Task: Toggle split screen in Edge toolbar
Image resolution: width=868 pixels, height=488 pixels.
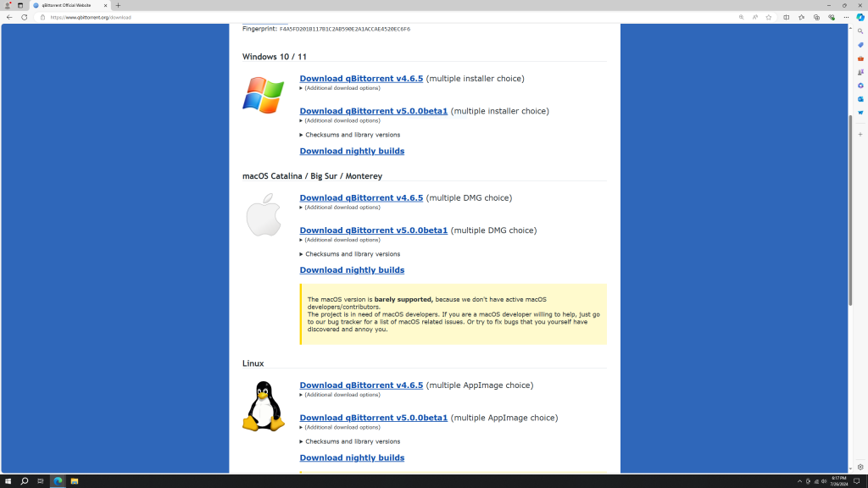Action: pos(786,17)
